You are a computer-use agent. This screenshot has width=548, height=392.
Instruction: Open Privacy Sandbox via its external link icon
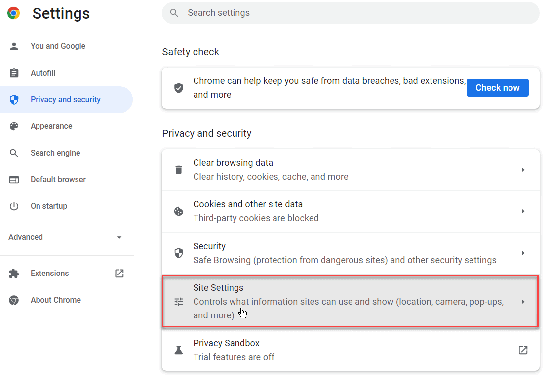pos(523,350)
